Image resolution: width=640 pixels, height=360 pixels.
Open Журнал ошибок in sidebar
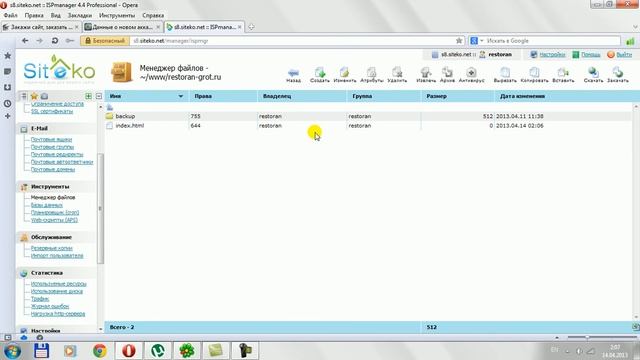tap(50, 306)
